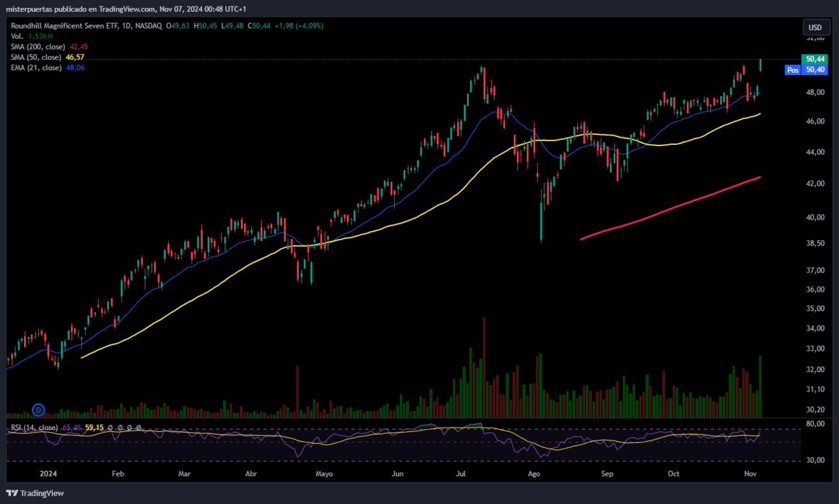The width and height of the screenshot is (839, 504).
Task: Select the RSI (14, close) indicator legend
Action: (x=34, y=427)
